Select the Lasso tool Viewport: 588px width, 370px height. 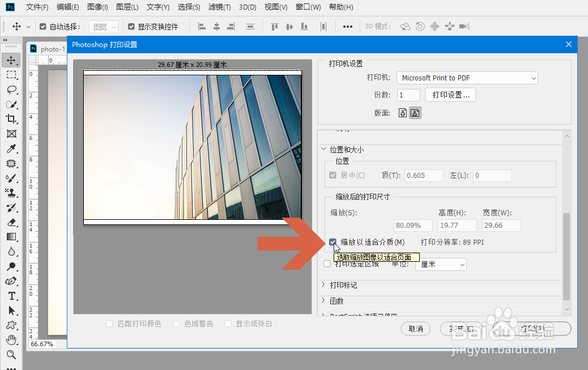point(11,90)
